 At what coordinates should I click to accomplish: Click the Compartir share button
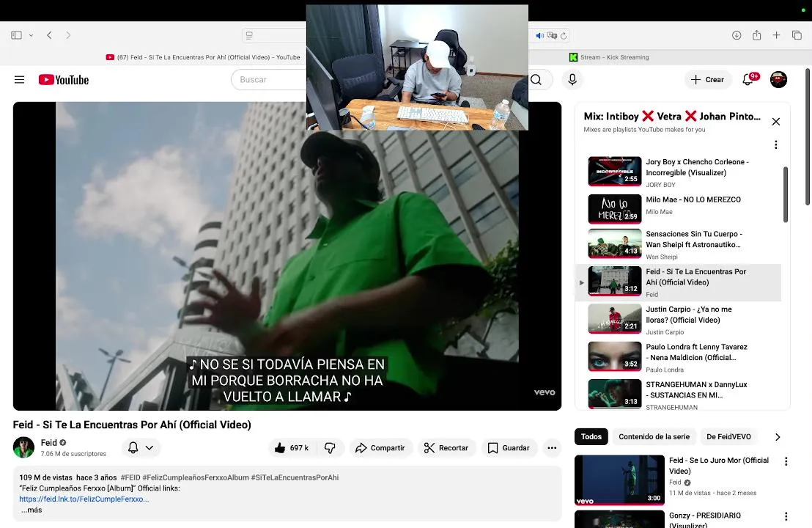(380, 447)
